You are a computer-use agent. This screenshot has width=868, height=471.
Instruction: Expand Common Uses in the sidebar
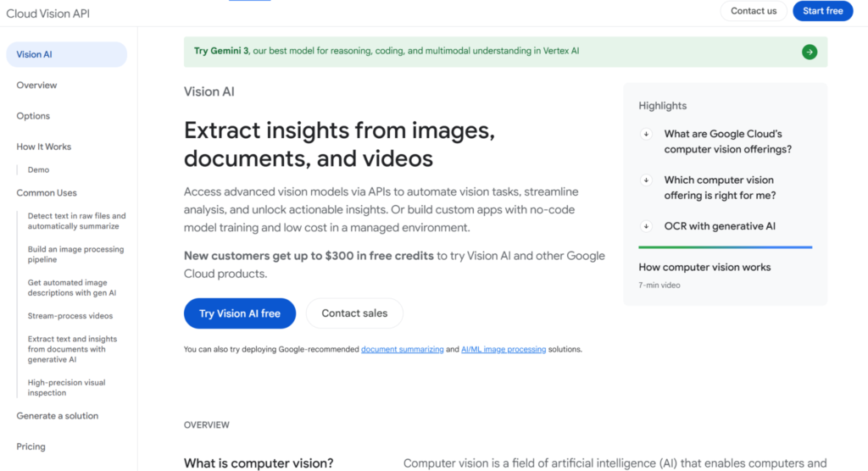click(x=47, y=193)
